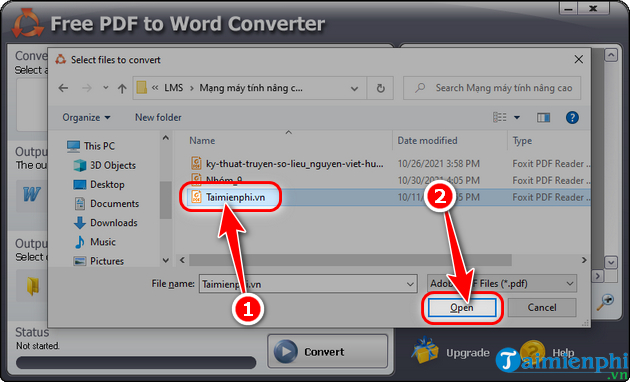Sort by the Type column header
Viewport: 630px width, 382px height.
coord(522,141)
